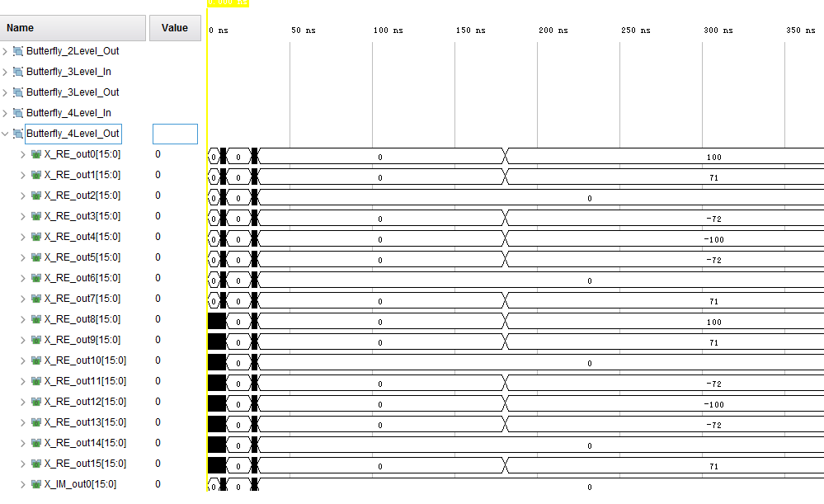Click the X_RE_out13 bus signal icon
This screenshot has width=824, height=504.
tap(36, 422)
